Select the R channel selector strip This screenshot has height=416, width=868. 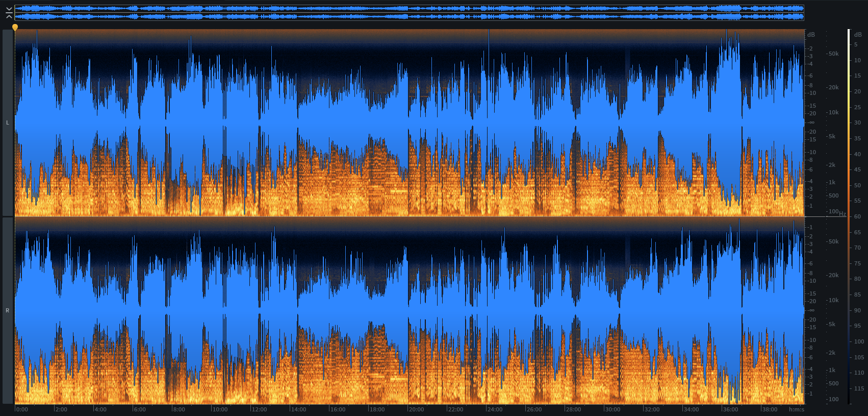7,310
